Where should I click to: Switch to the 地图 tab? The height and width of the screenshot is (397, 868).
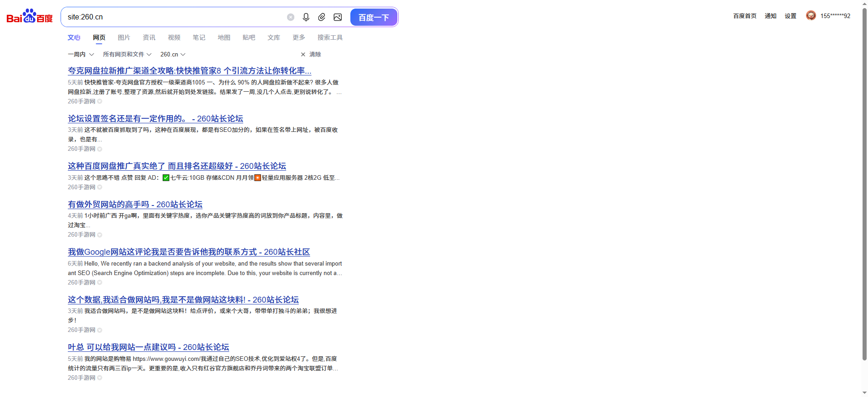point(224,37)
